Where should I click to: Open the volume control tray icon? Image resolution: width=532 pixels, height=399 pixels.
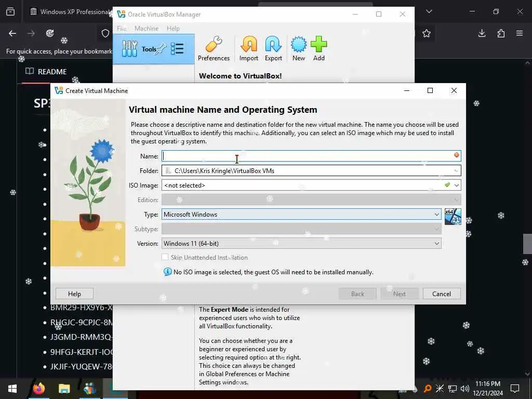point(465,389)
